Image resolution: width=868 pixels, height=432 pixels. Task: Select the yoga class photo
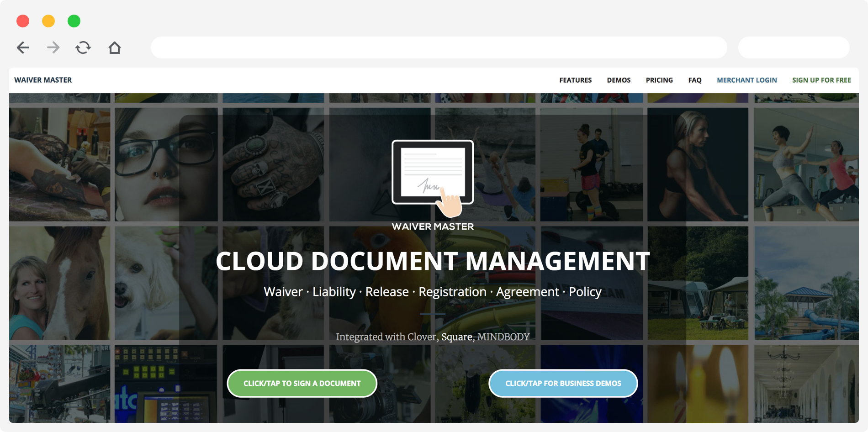(806, 164)
